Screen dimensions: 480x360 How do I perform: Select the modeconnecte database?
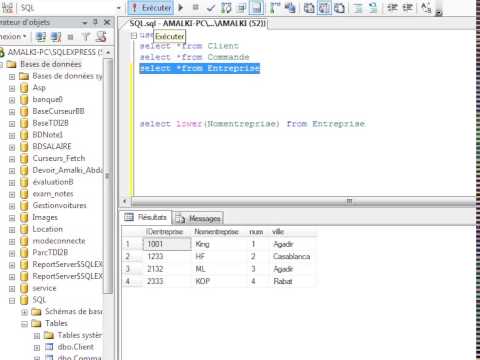coord(59,241)
